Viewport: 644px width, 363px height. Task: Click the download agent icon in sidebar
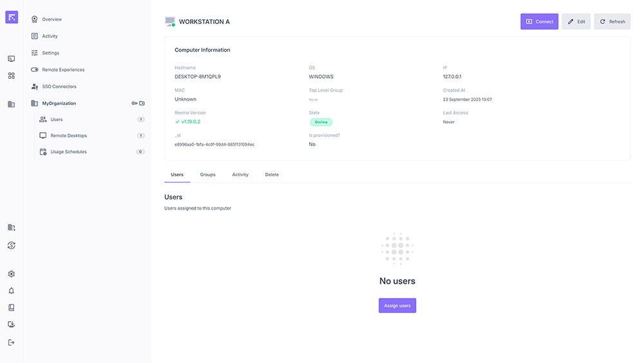12,325
